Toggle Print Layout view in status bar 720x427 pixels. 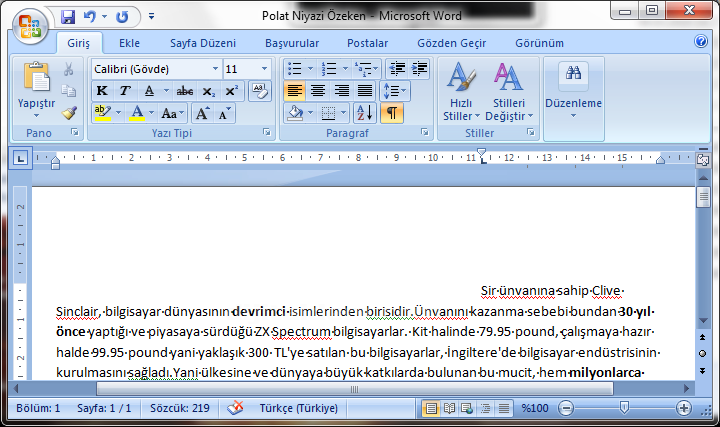(x=431, y=408)
